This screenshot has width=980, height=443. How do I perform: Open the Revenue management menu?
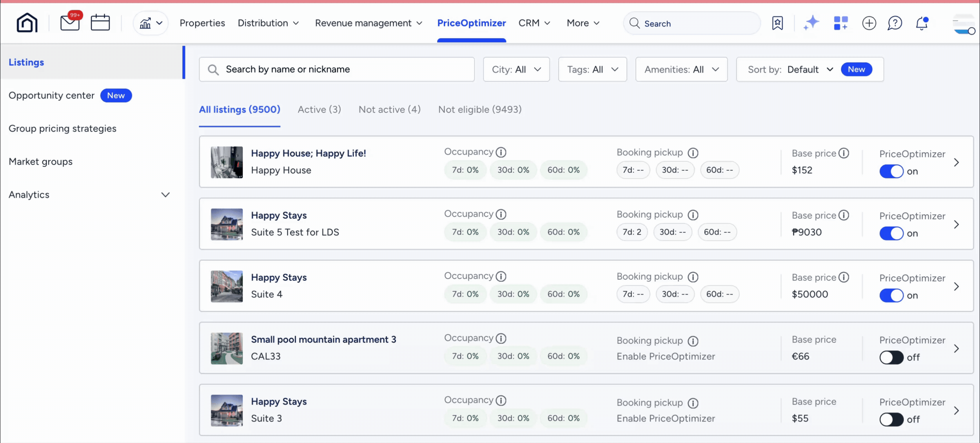click(368, 23)
